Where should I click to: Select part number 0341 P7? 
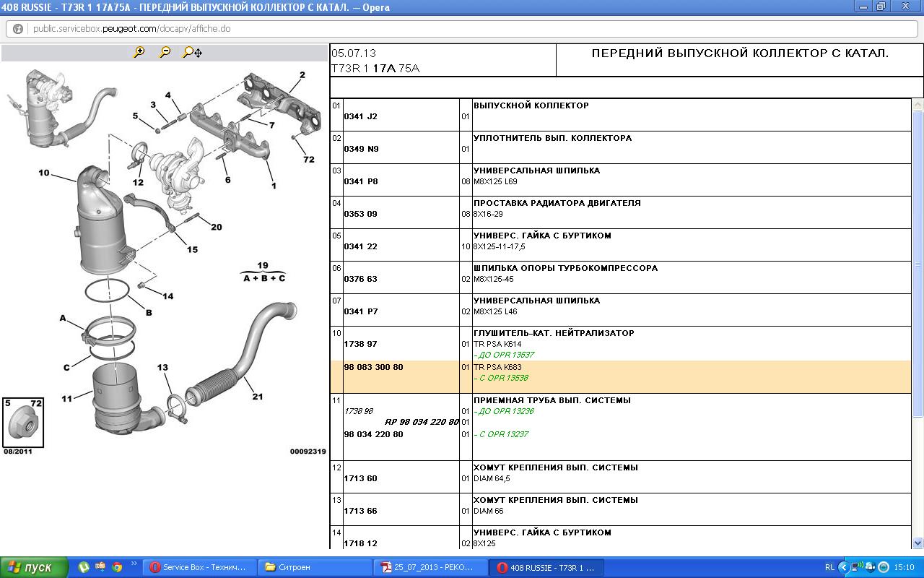point(360,311)
